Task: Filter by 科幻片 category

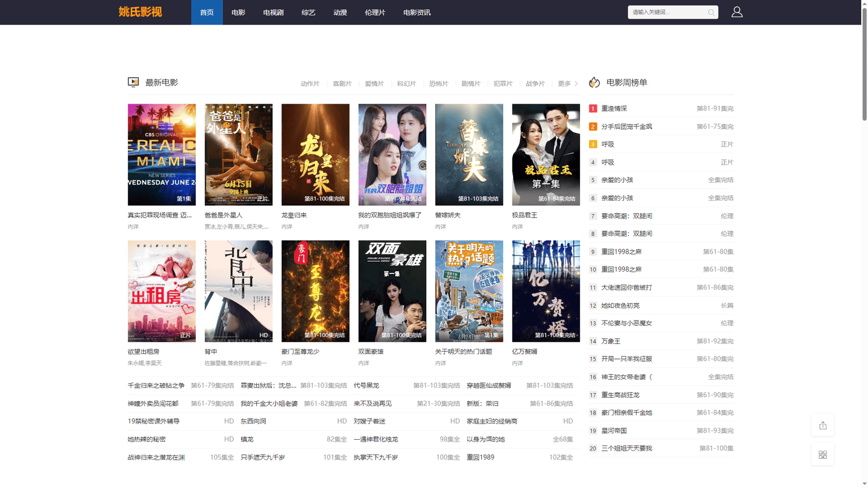Action: pyautogui.click(x=406, y=84)
